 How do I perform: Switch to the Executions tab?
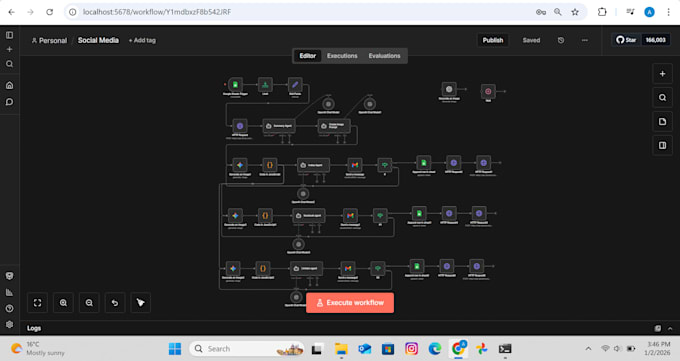[342, 56]
